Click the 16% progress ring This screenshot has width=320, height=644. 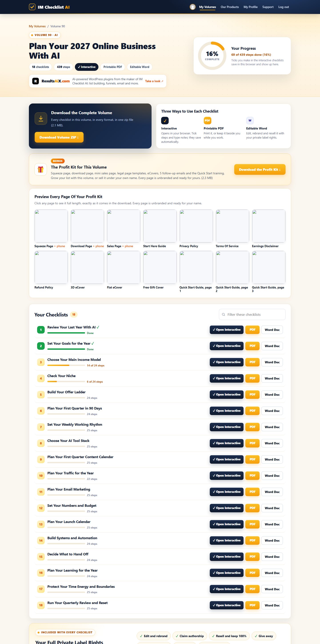212,56
